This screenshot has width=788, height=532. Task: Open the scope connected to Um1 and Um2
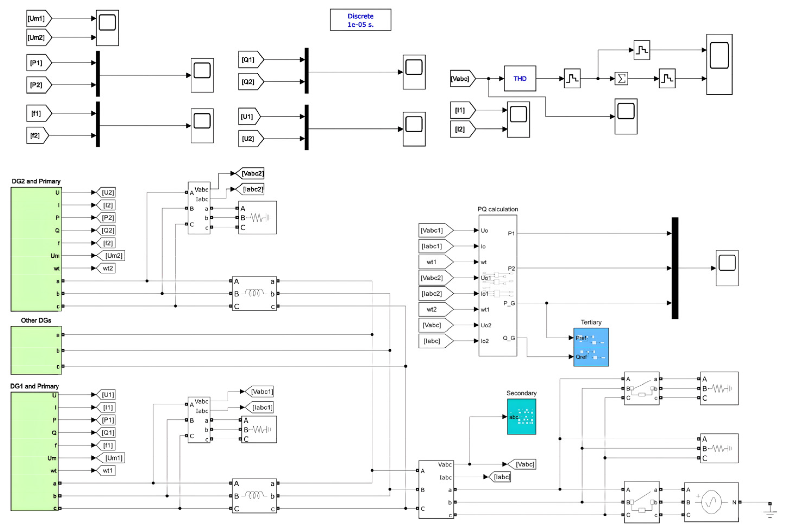click(x=107, y=28)
